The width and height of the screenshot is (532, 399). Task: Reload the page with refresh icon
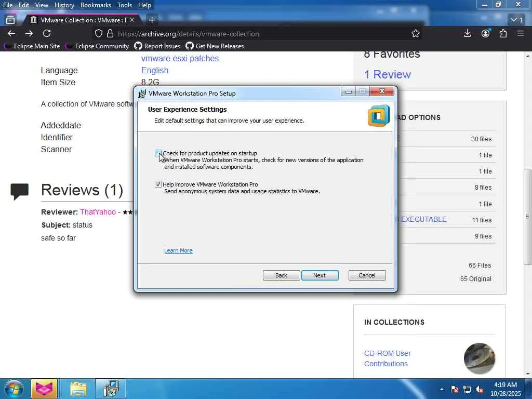[x=47, y=33]
